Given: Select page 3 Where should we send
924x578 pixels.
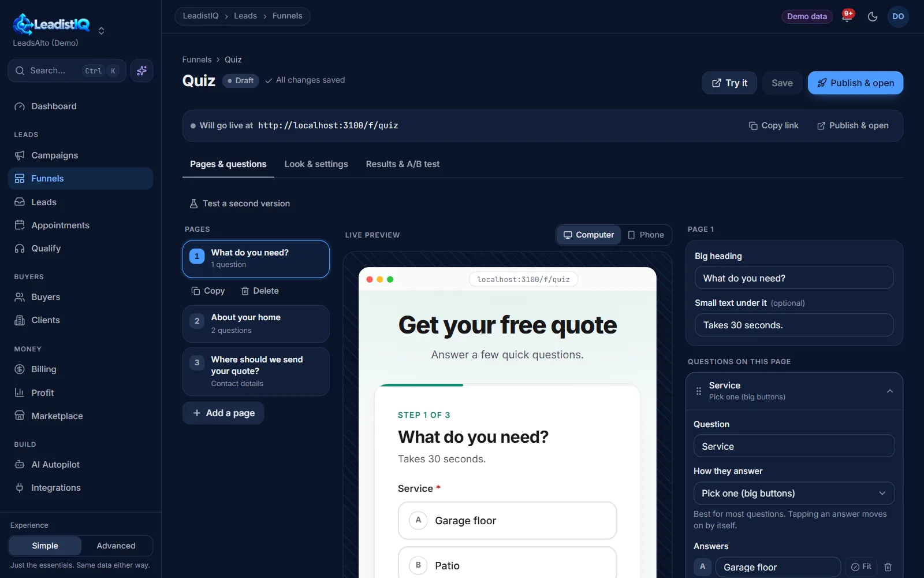Looking at the screenshot, I should pyautogui.click(x=256, y=371).
